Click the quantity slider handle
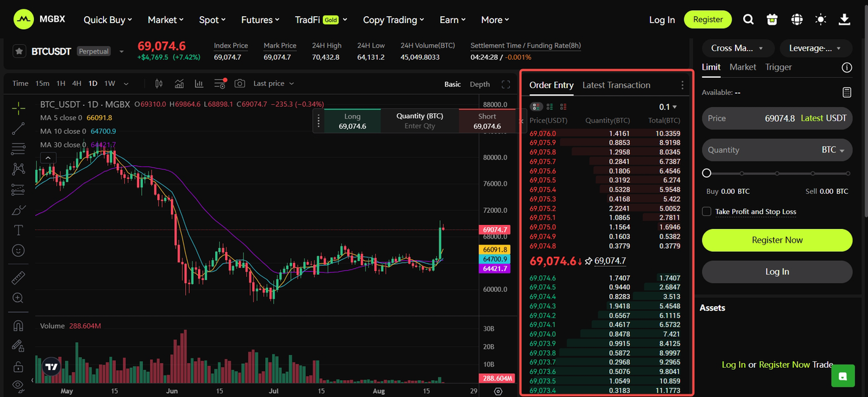 tap(707, 173)
